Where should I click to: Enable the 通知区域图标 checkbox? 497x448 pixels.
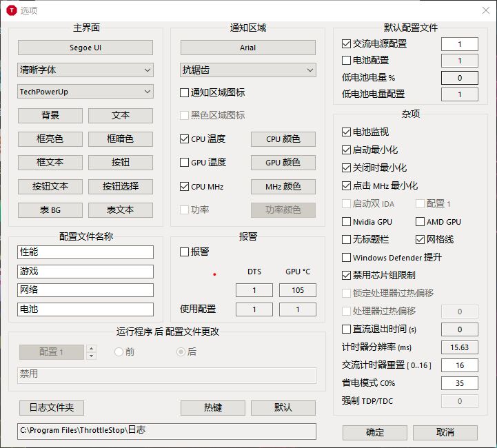[184, 93]
